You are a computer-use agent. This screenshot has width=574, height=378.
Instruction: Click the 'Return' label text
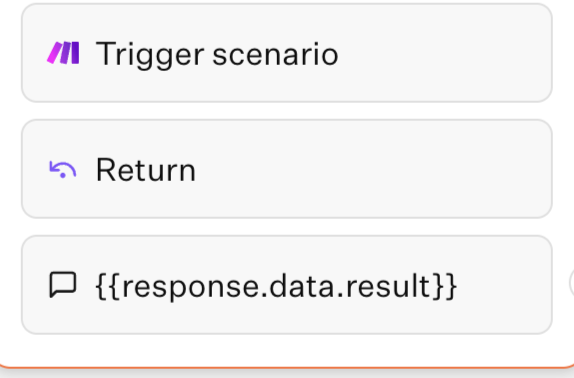coord(146,170)
